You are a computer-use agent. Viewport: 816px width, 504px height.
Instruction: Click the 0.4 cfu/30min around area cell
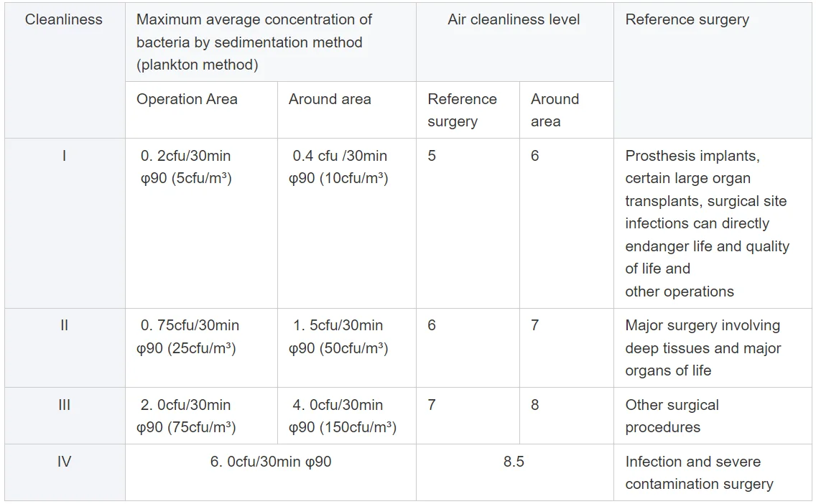point(339,167)
